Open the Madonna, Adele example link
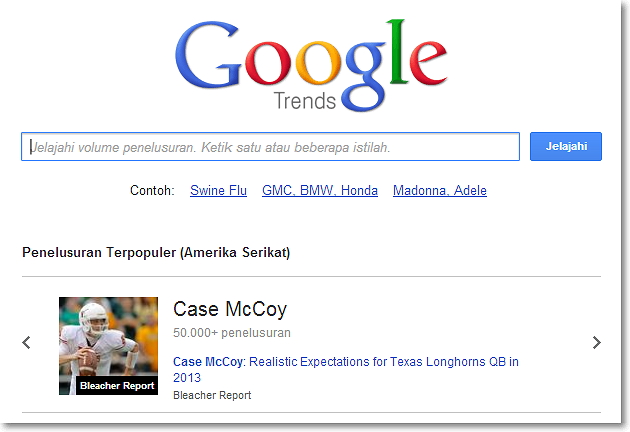Viewport: 630px width, 432px height. pos(440,190)
